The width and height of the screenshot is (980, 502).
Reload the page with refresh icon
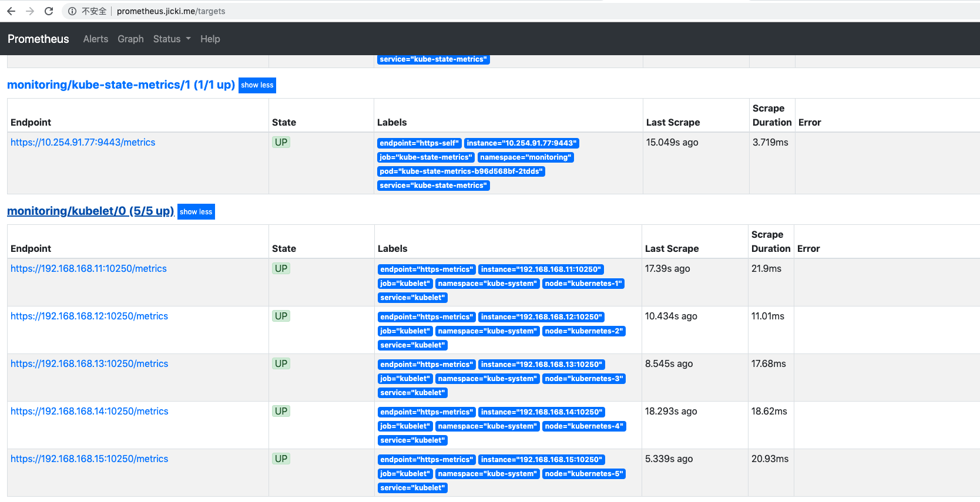pyautogui.click(x=49, y=11)
